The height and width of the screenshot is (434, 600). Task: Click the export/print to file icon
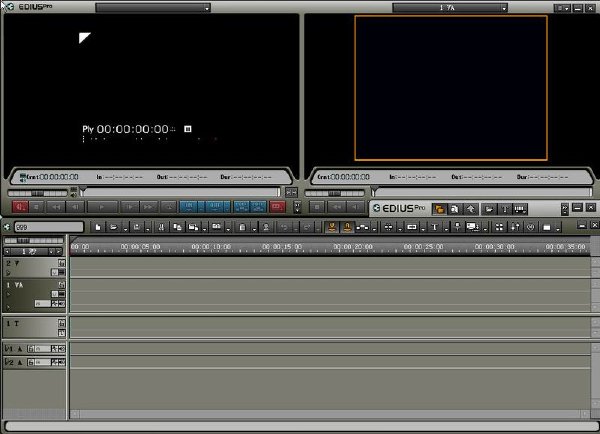pyautogui.click(x=473, y=227)
